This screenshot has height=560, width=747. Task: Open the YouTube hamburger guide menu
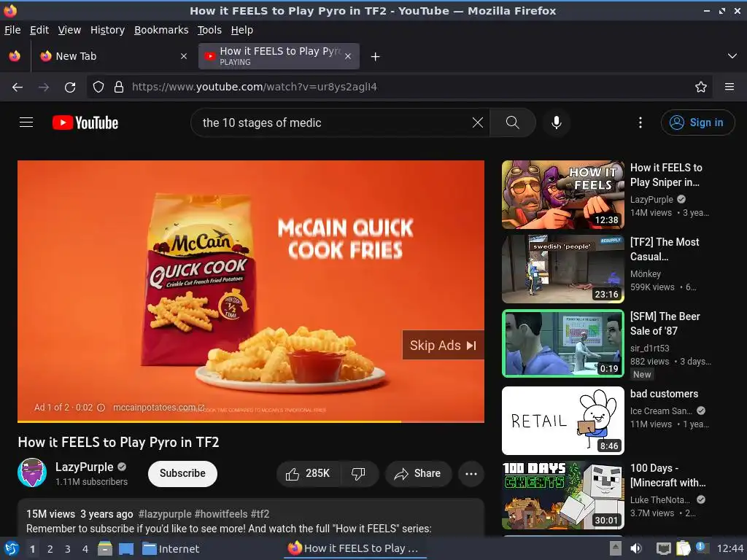[26, 122]
